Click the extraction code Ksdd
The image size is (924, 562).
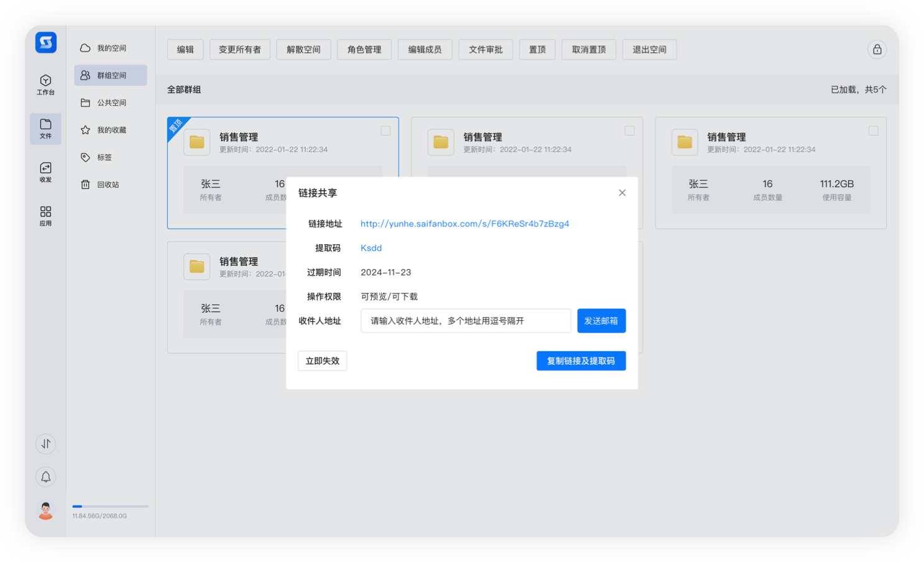[x=371, y=248]
